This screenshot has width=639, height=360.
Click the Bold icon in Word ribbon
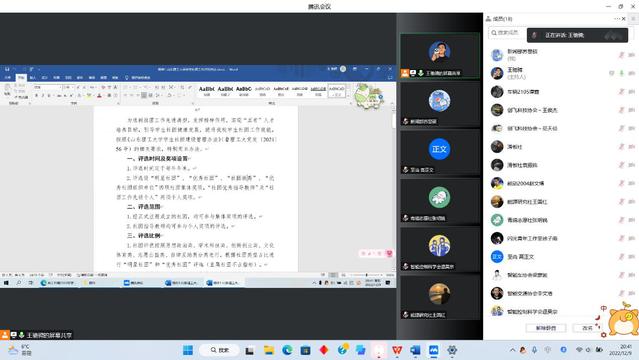pyautogui.click(x=36, y=95)
